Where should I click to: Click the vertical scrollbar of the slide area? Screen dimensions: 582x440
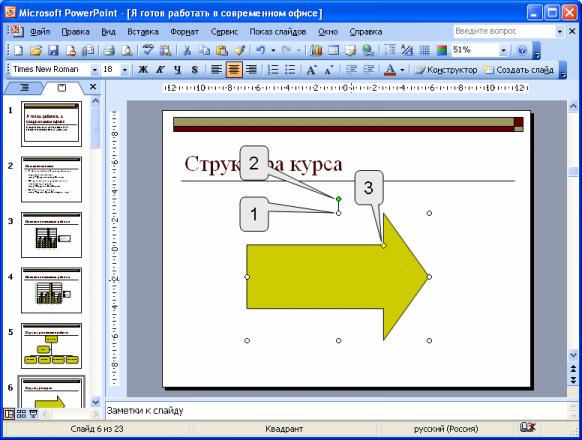click(573, 231)
